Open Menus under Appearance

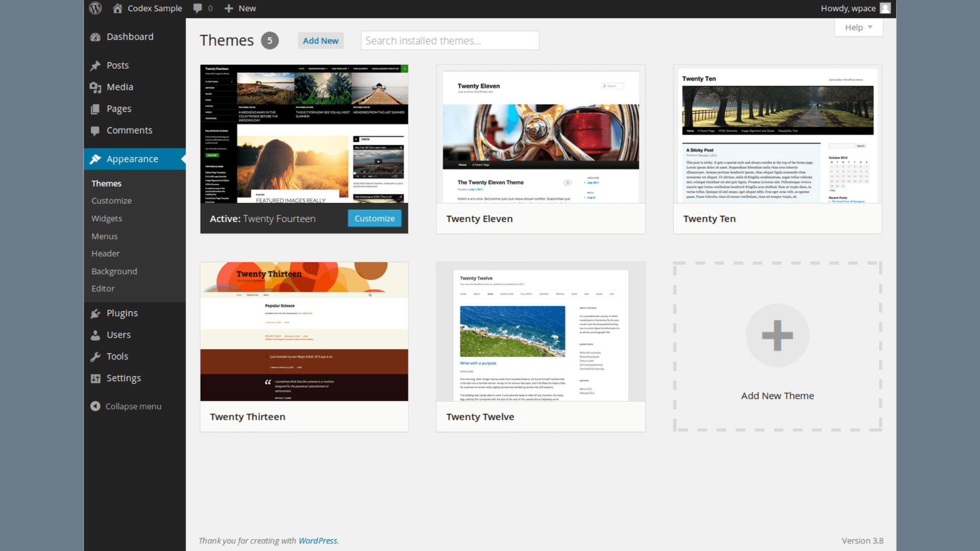[104, 236]
